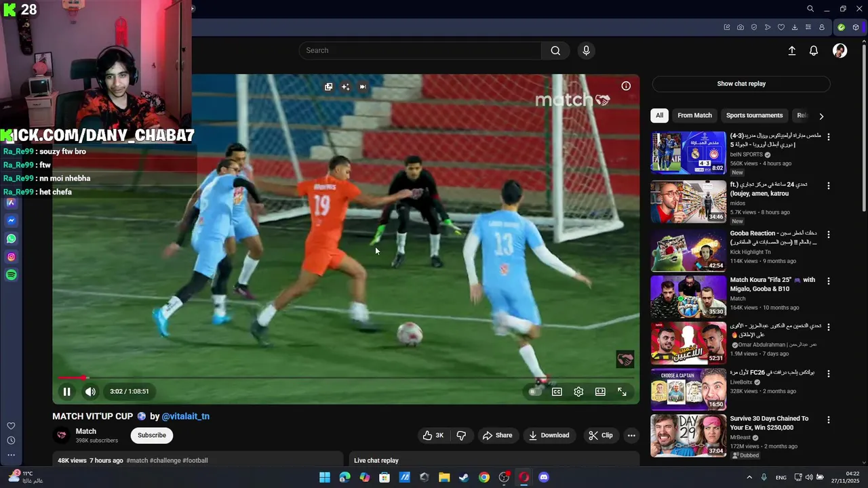The height and width of the screenshot is (488, 868).
Task: Add page to Opera bookmarks heart
Action: 781,27
